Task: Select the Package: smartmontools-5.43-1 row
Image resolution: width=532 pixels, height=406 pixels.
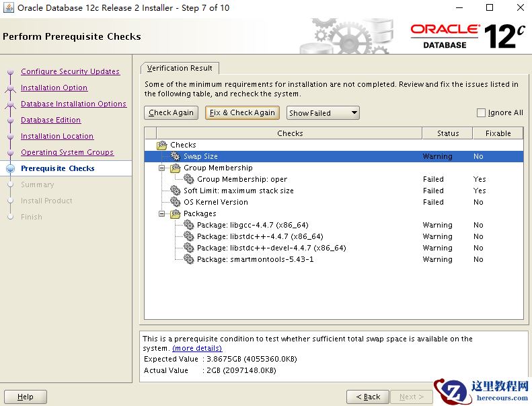Action: 334,259
